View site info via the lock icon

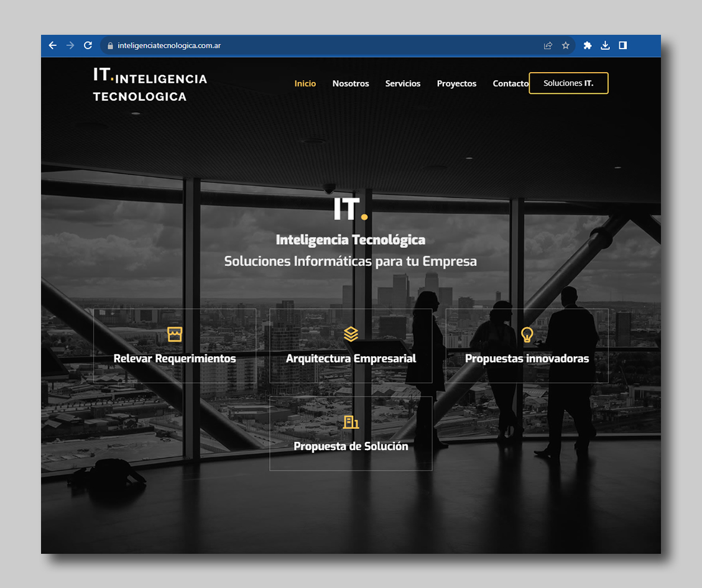point(110,45)
